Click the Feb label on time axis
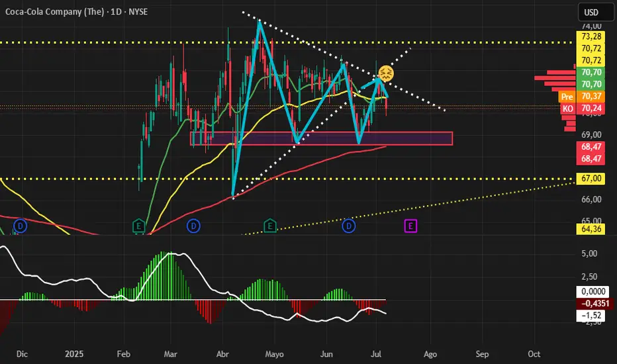 pyautogui.click(x=124, y=354)
